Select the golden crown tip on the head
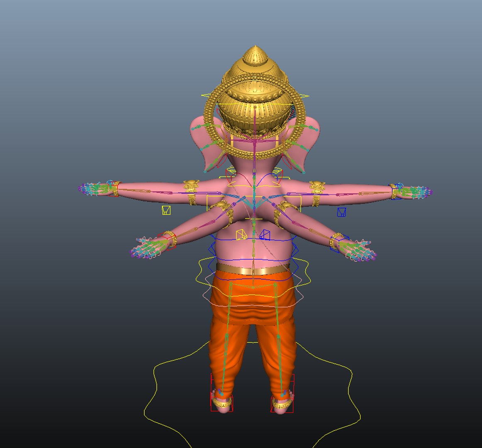Image resolution: width=482 pixels, height=448 pixels. pyautogui.click(x=255, y=55)
